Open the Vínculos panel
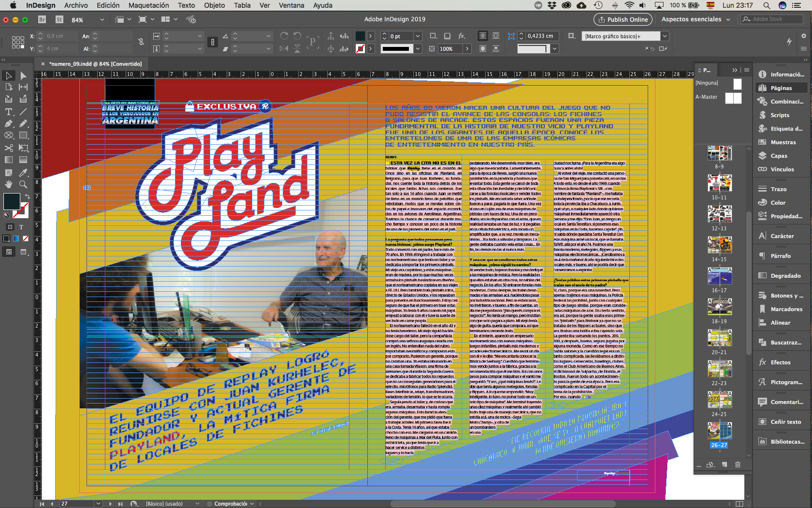This screenshot has width=812, height=508. 782,169
